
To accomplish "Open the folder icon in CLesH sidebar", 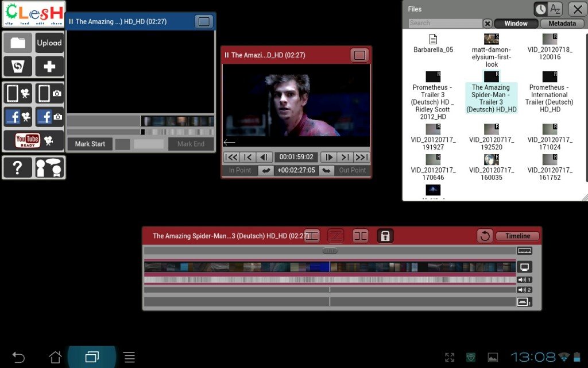I will point(18,43).
